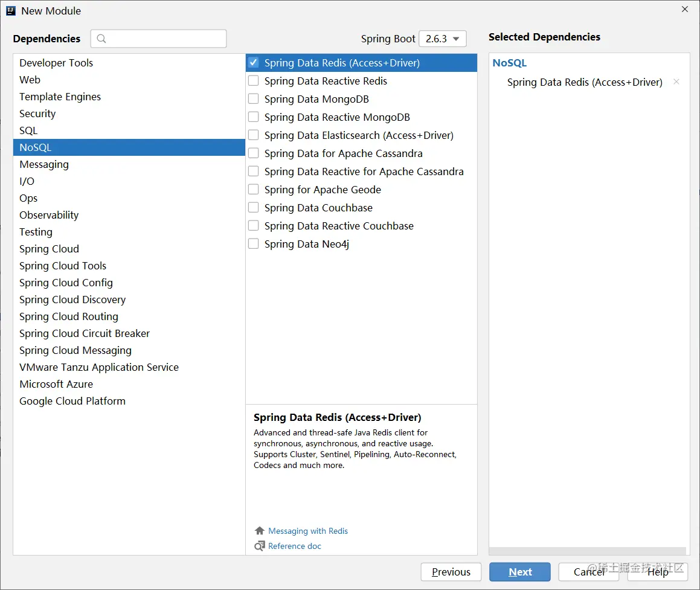Enable Spring Data MongoDB checkbox
700x590 pixels.
click(253, 98)
